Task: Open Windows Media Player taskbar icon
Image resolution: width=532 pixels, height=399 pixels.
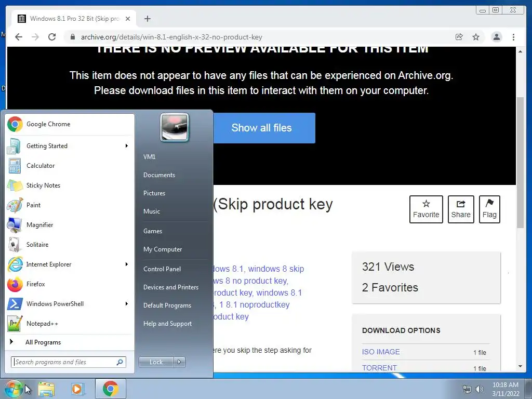Action: tap(77, 389)
